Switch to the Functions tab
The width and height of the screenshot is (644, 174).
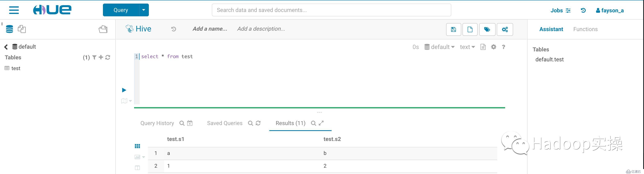585,29
